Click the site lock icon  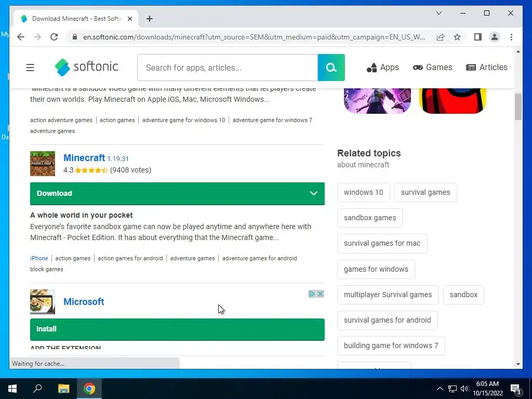click(75, 37)
